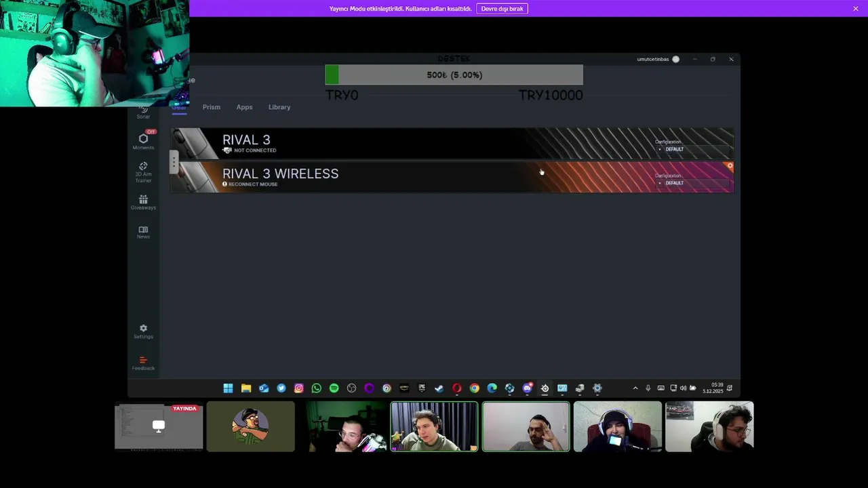Select the cartoon avatar participant tile

(251, 427)
